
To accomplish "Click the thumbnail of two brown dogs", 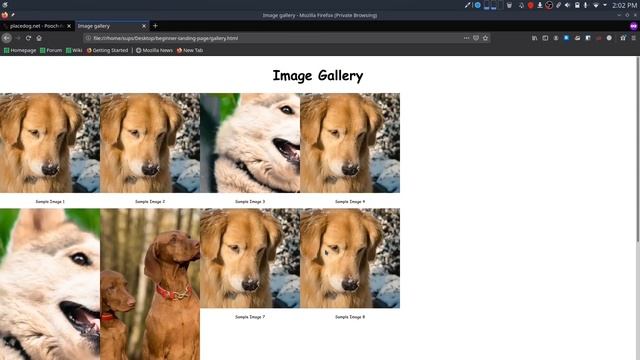I will [x=150, y=284].
